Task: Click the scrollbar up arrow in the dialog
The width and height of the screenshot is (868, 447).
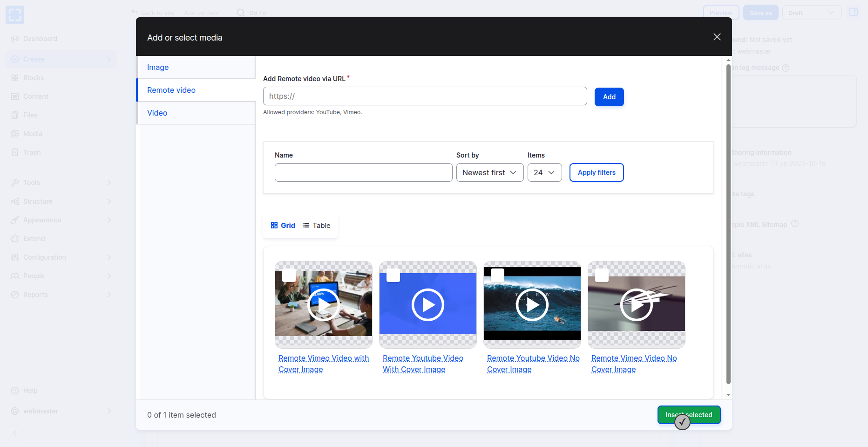Action: [728, 60]
